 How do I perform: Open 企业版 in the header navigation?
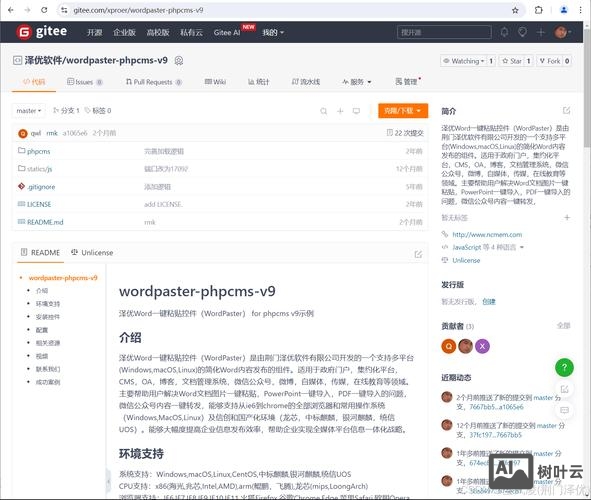click(124, 33)
